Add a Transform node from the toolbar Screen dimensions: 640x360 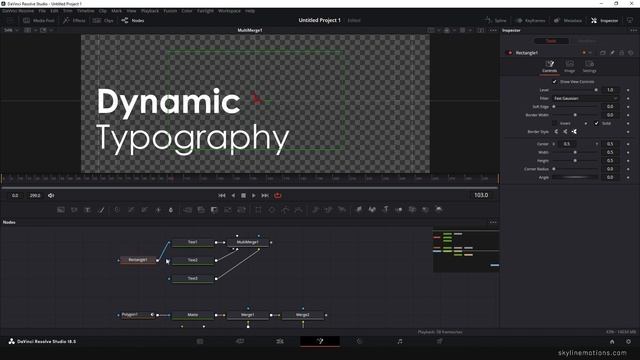[x=241, y=210]
